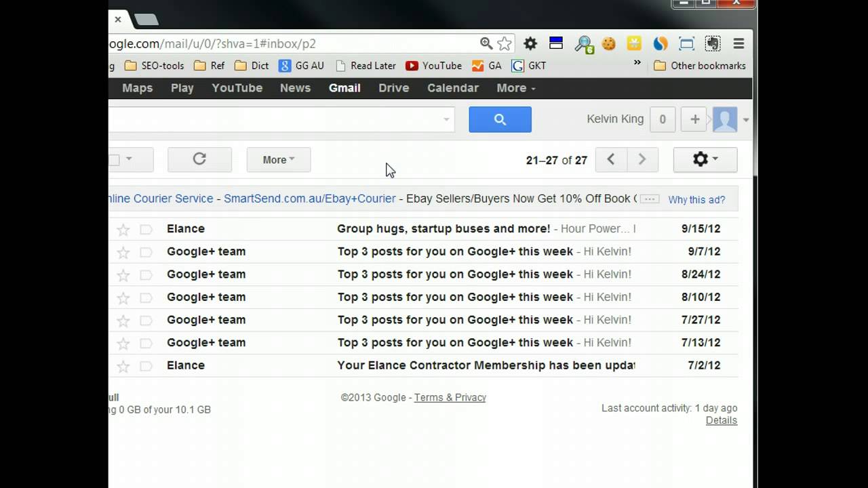The width and height of the screenshot is (868, 488).
Task: Click the Google+ share plus button
Action: [x=694, y=119]
